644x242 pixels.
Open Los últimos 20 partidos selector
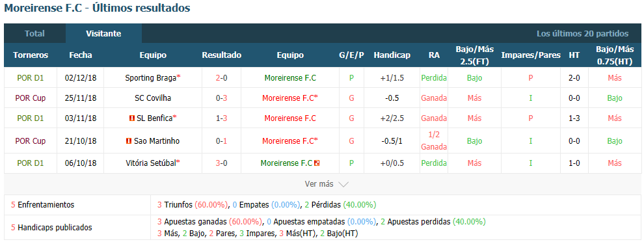point(582,34)
